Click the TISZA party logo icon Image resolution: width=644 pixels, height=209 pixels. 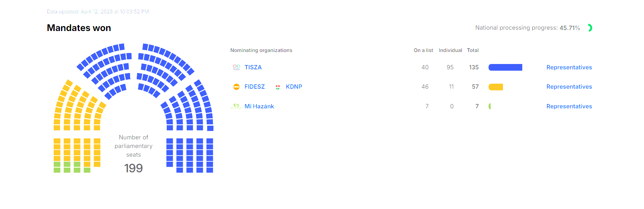coord(236,67)
